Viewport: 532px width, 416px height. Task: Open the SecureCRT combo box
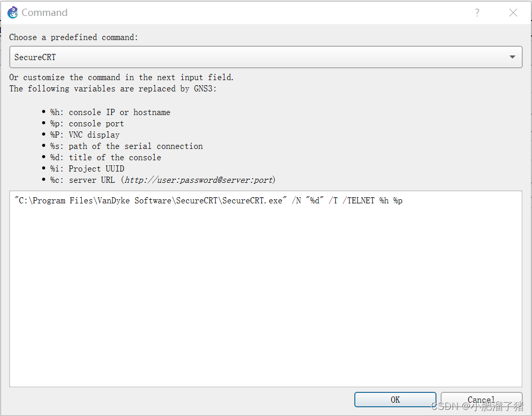pos(265,57)
